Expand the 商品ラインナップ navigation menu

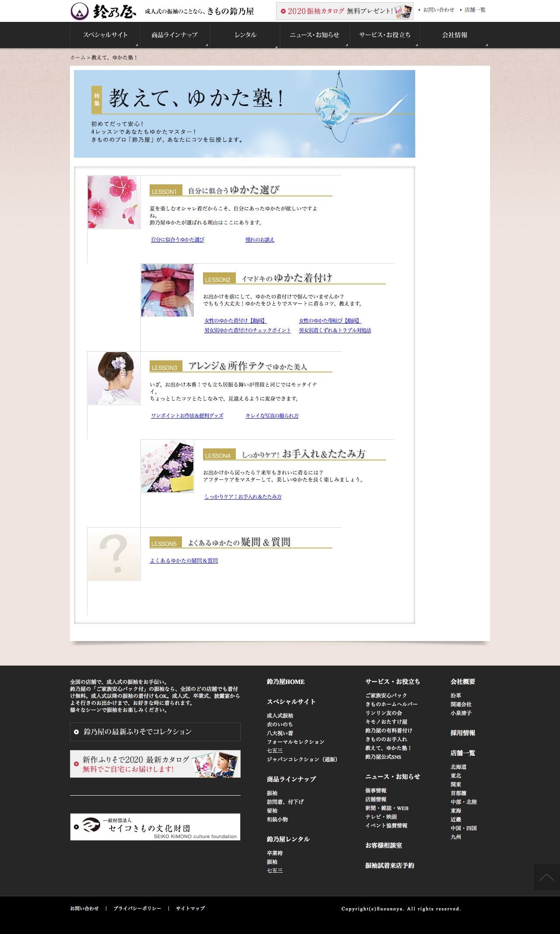[x=175, y=35]
